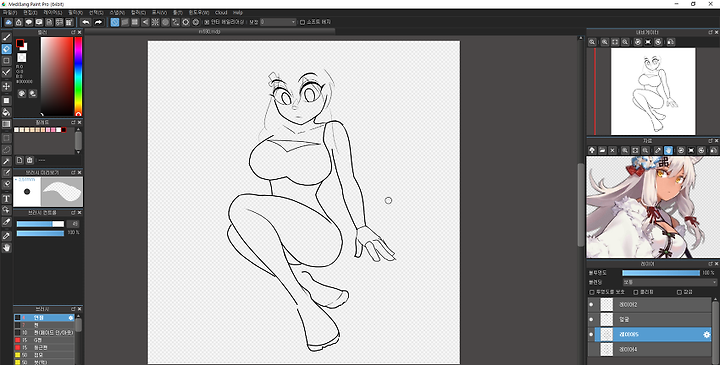Open the 레이어 menu in menu bar
The height and width of the screenshot is (365, 720).
(52, 12)
